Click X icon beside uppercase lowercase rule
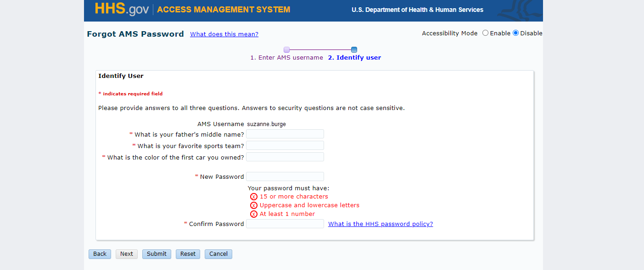The image size is (644, 270). click(x=254, y=205)
